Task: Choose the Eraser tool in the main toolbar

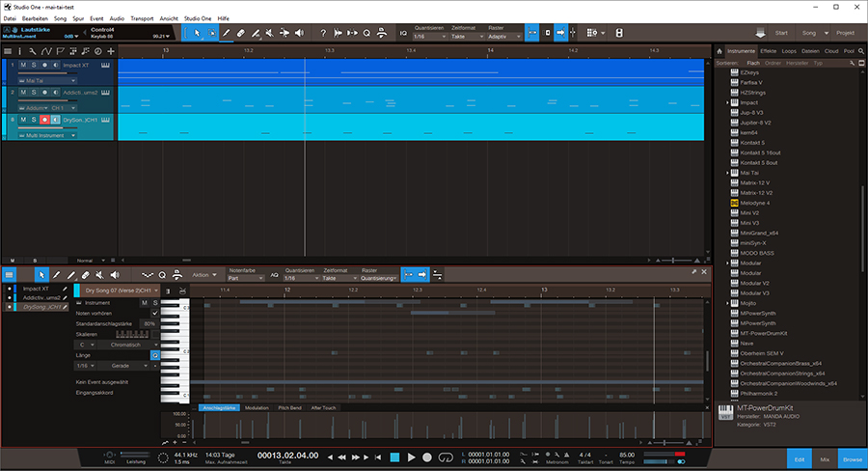Action: pyautogui.click(x=241, y=33)
